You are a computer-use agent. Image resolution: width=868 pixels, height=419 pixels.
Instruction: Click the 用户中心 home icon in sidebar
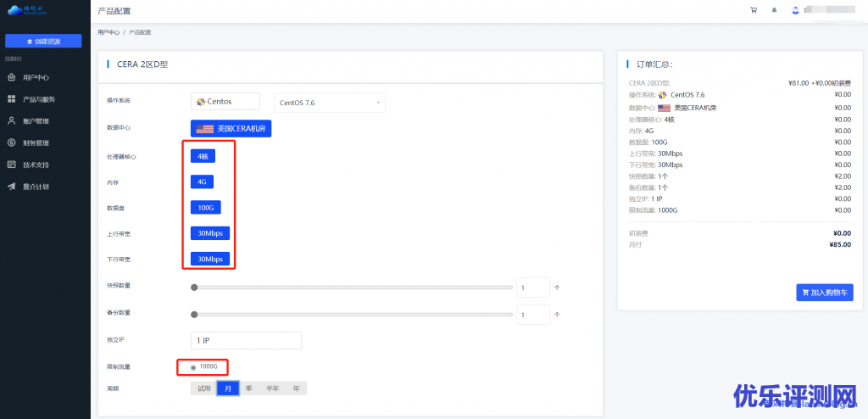[11, 77]
